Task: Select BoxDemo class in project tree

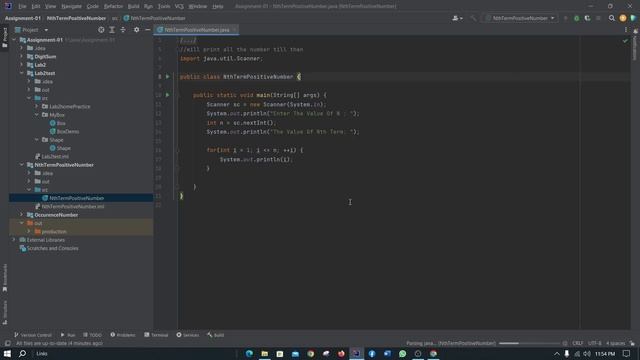Action: 68,131
